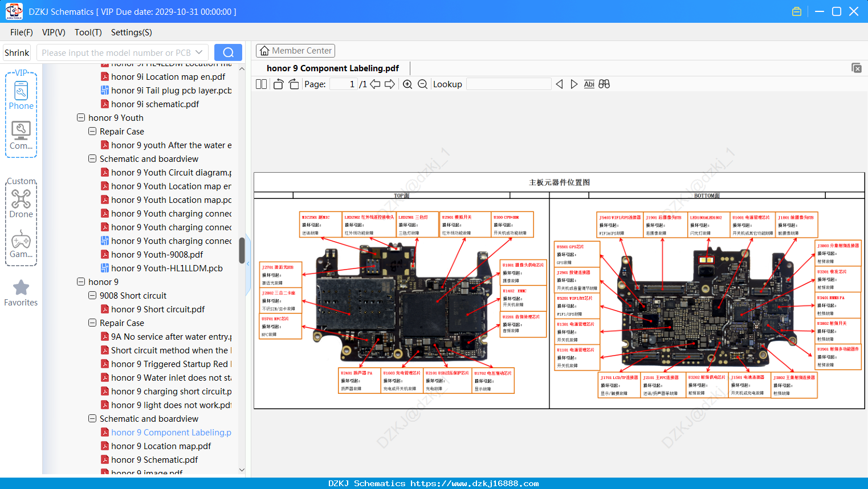Screen dimensions: 868x489
Task: Open the Phone repair category
Action: [21, 95]
